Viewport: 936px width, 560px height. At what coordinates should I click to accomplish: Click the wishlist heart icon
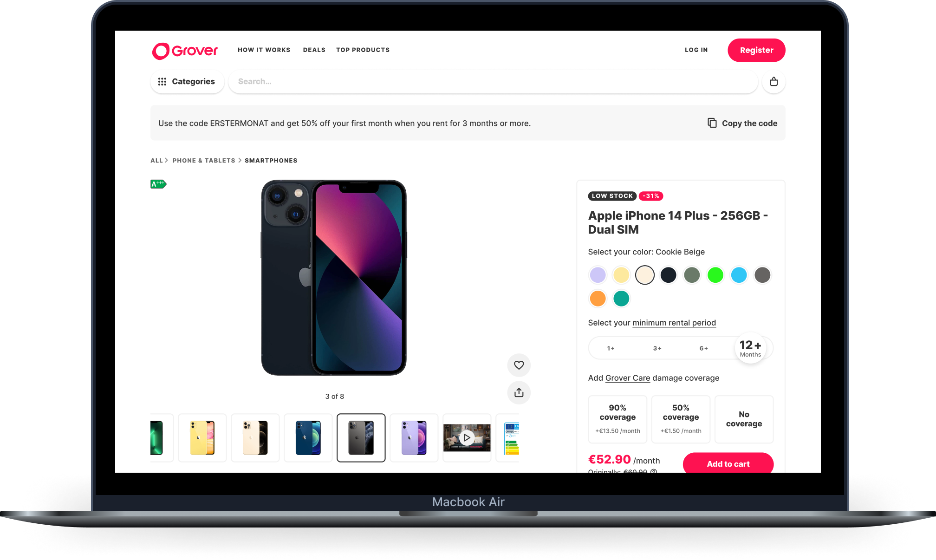click(519, 365)
